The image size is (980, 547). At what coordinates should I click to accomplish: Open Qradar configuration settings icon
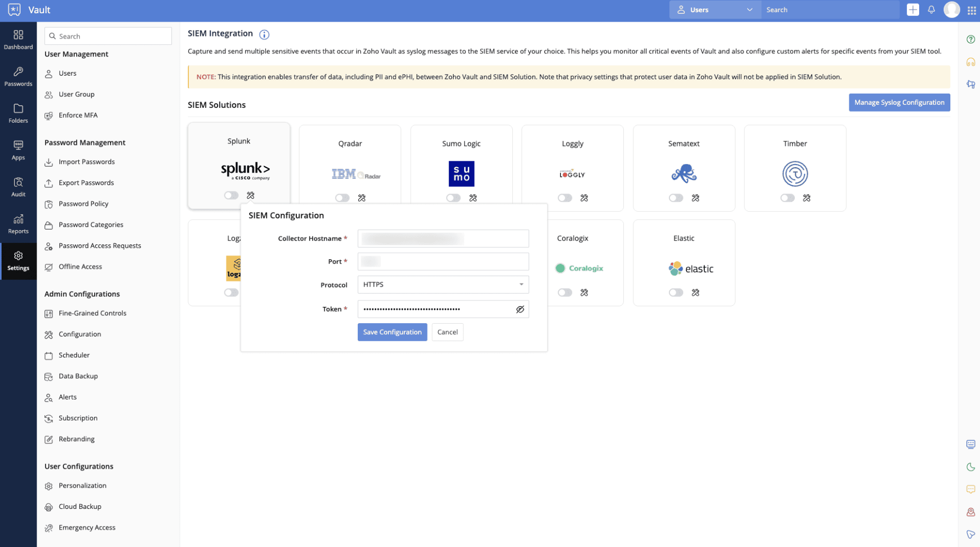pos(361,198)
